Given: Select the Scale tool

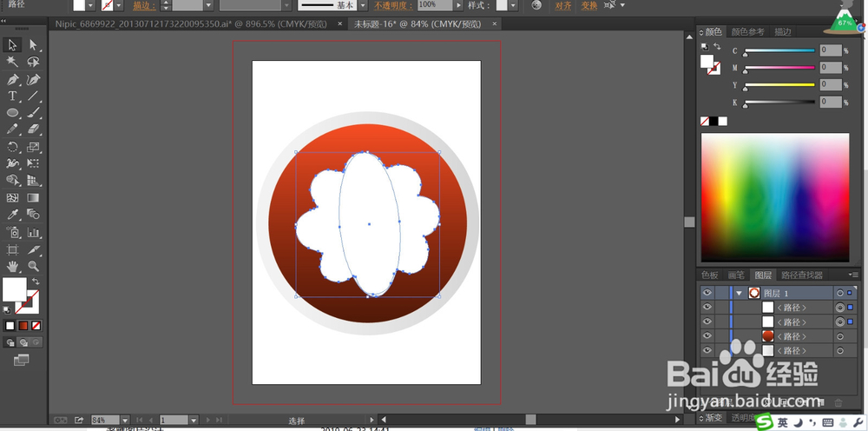Looking at the screenshot, I should pyautogui.click(x=33, y=147).
